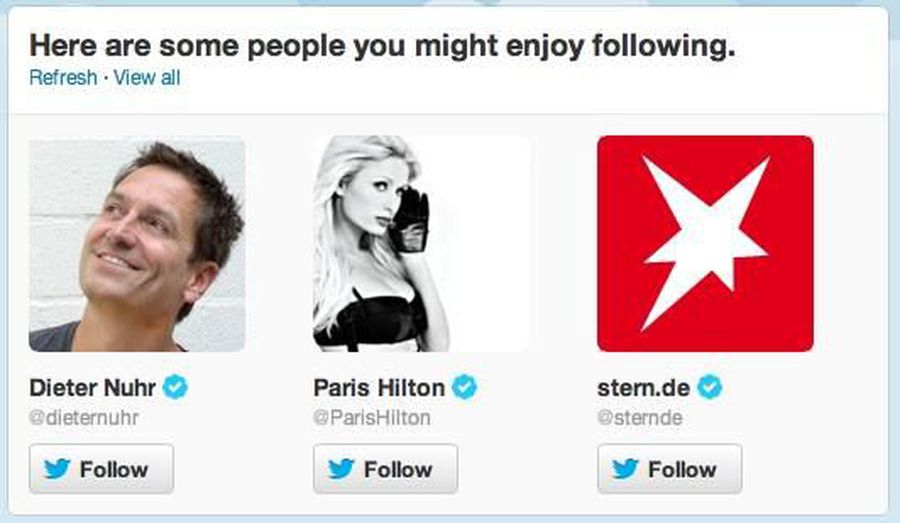Open Dieter Nuhr's profile photo

click(137, 244)
